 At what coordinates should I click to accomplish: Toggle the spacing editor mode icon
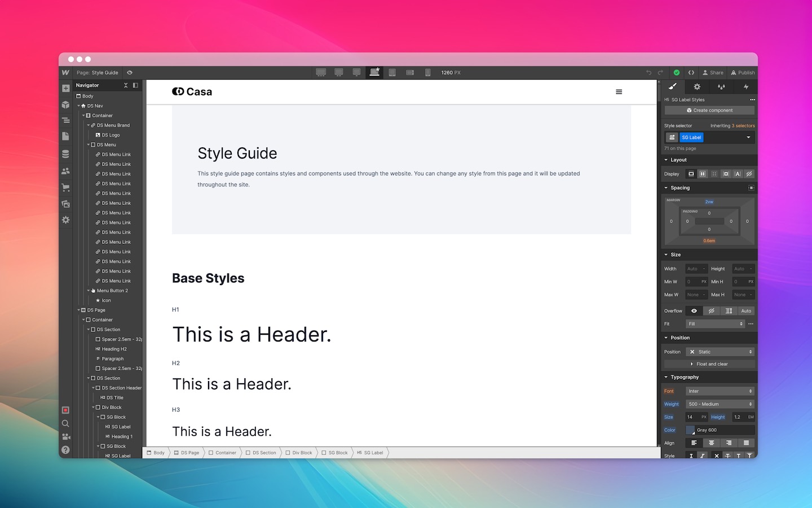click(751, 188)
